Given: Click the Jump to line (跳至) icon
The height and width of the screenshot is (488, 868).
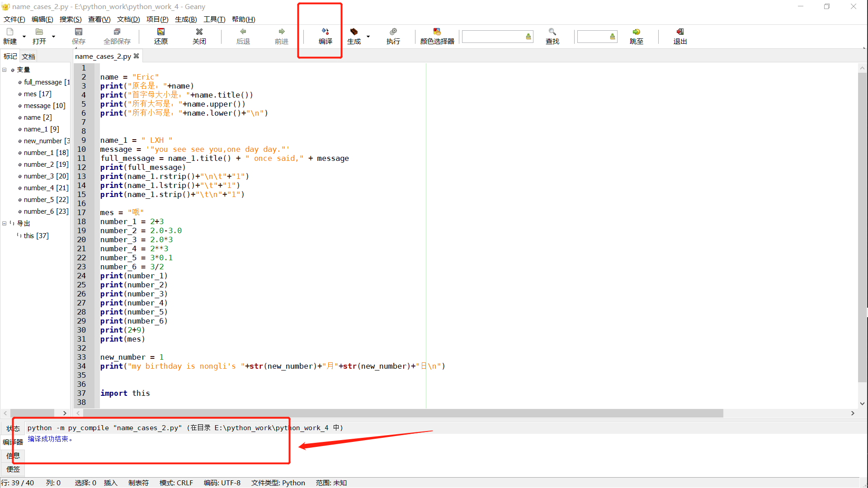Looking at the screenshot, I should [636, 32].
